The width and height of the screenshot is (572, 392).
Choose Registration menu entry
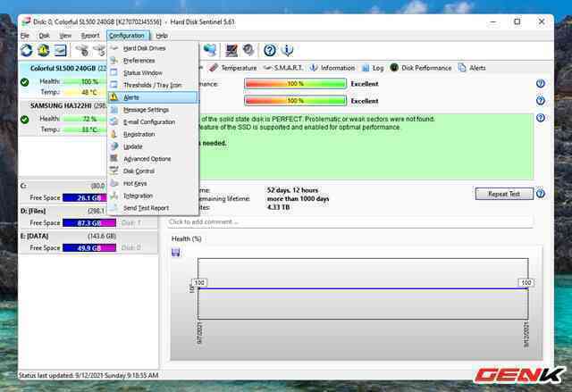click(153, 135)
